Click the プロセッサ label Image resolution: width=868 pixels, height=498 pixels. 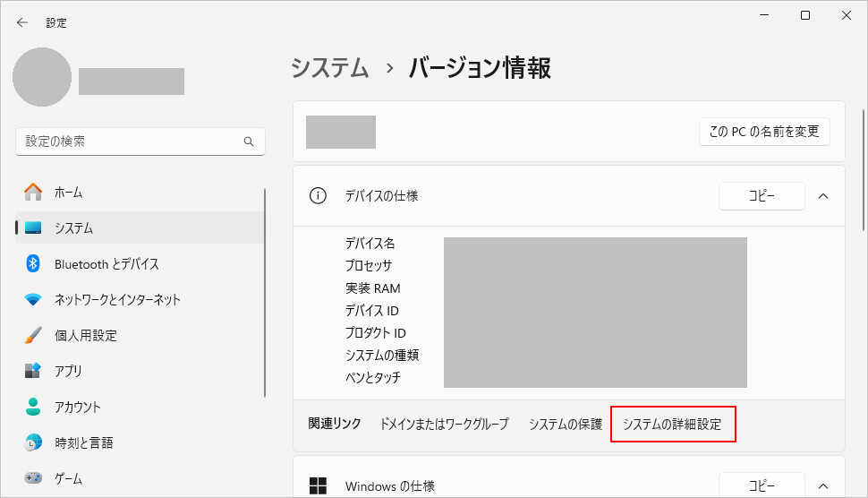coord(368,265)
